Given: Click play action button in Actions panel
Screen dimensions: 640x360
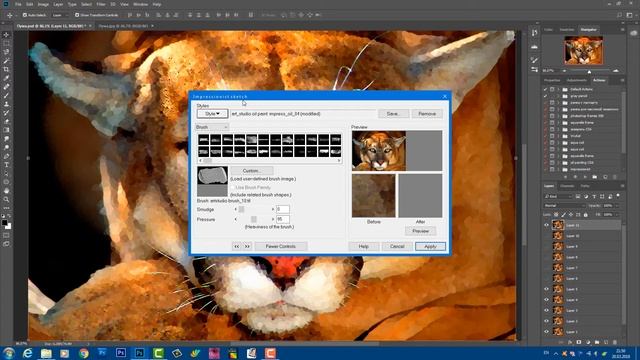Looking at the screenshot, I should [585, 177].
